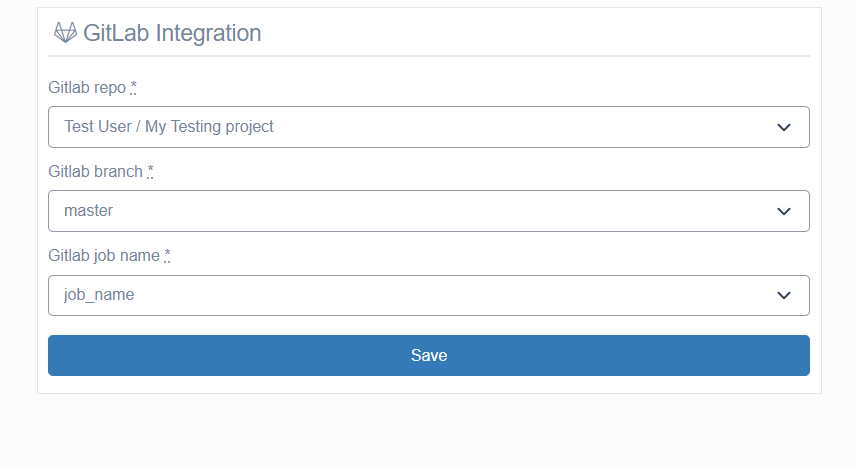Open the Gitlab branch dropdown
857x470 pixels.
click(428, 211)
